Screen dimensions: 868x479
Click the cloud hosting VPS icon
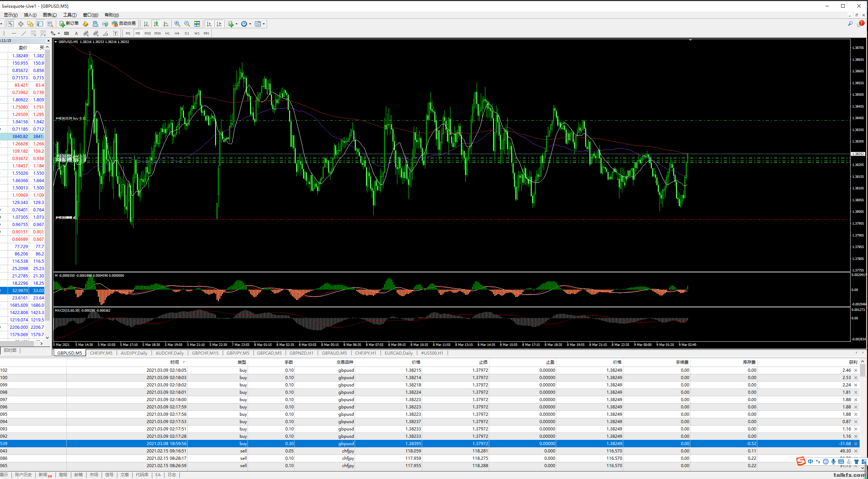coord(95,24)
